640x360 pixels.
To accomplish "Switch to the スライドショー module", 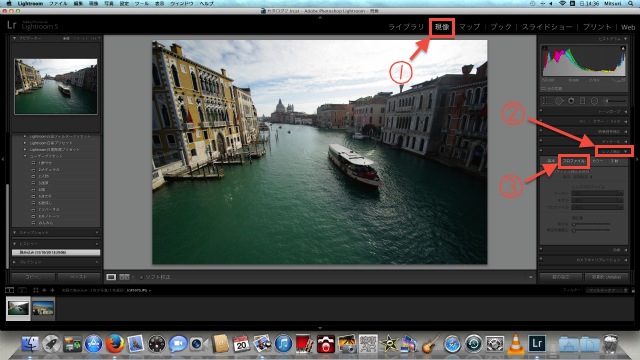I will tap(547, 27).
